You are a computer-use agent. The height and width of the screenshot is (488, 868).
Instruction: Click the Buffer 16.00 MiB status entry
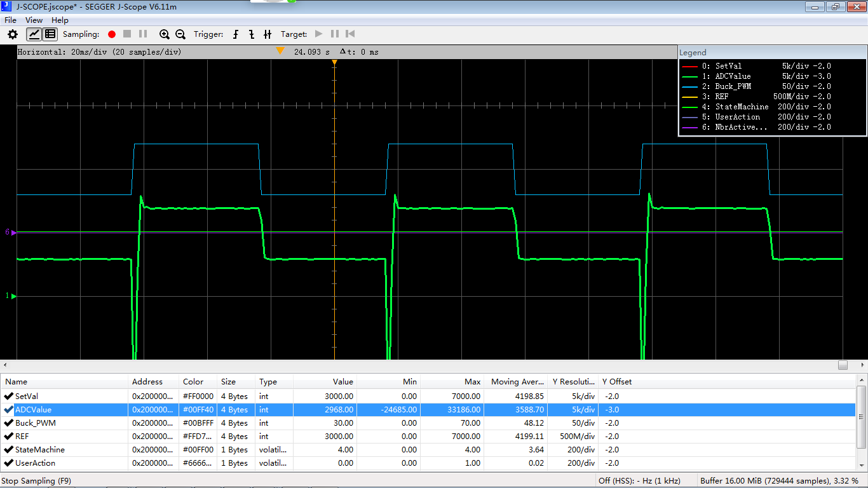point(779,481)
